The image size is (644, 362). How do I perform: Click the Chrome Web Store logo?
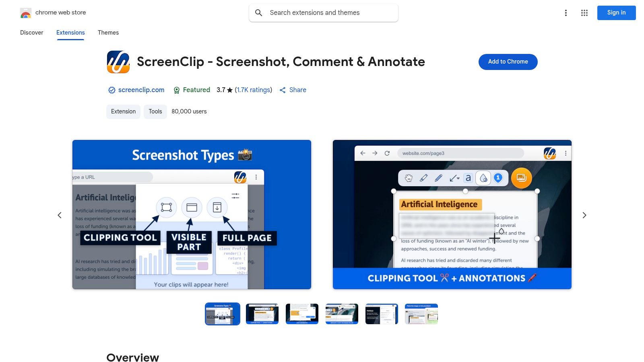(x=26, y=12)
